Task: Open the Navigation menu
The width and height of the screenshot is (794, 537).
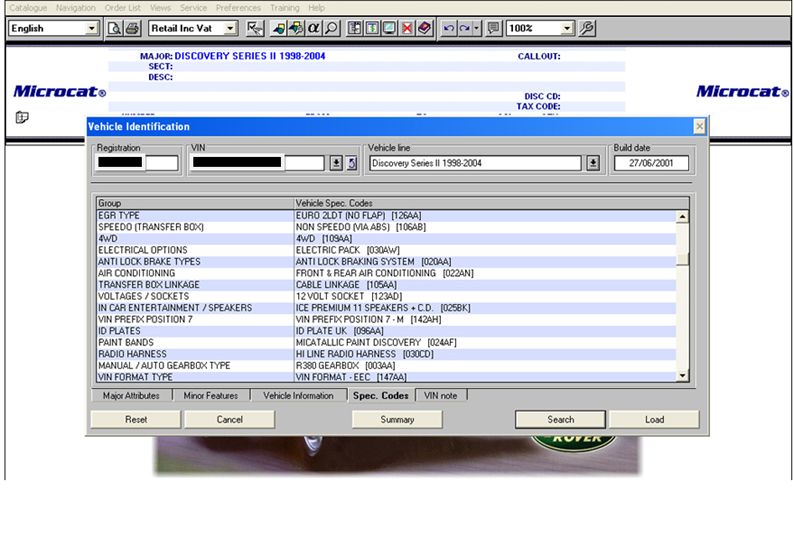Action: (x=75, y=8)
